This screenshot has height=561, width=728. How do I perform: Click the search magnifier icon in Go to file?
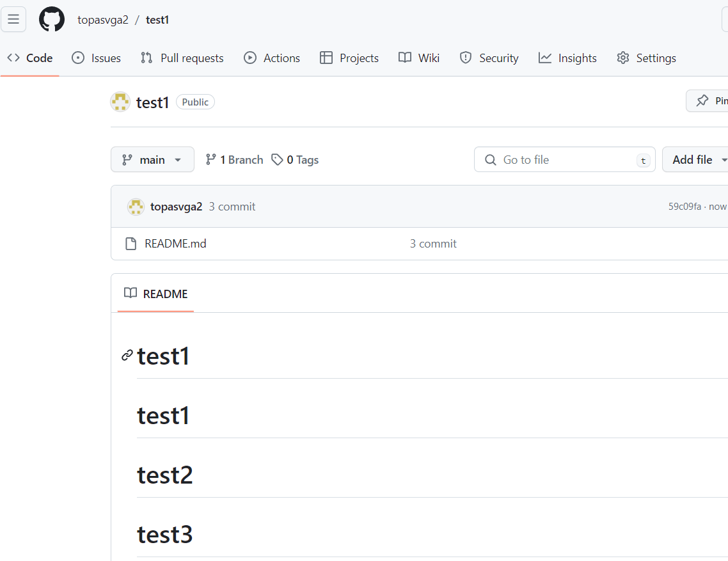point(491,160)
